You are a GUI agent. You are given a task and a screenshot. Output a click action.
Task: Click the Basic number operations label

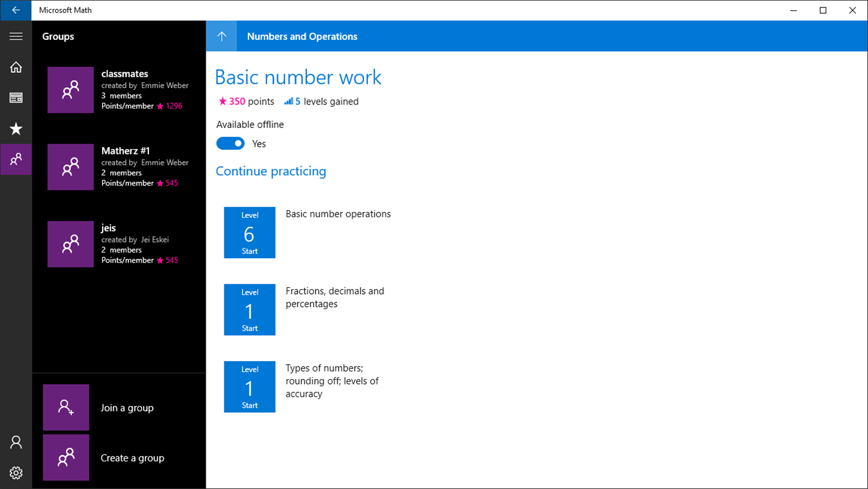tap(338, 214)
